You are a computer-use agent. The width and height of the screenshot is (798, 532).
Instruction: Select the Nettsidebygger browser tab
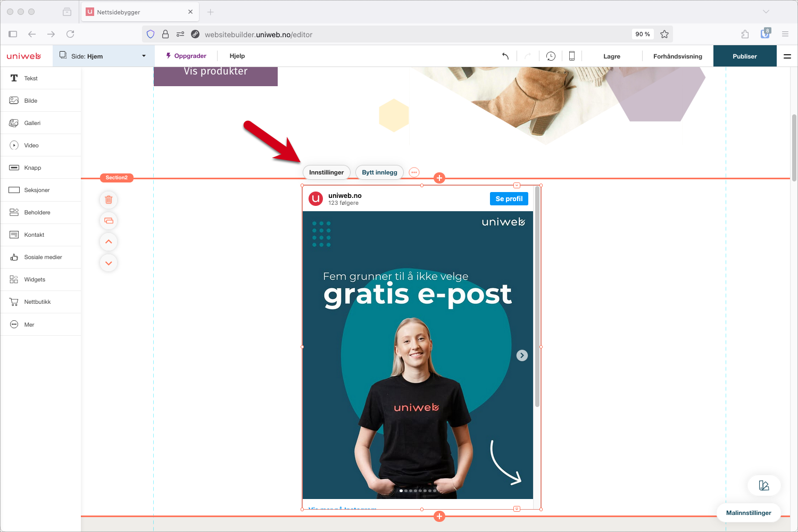pyautogui.click(x=140, y=12)
